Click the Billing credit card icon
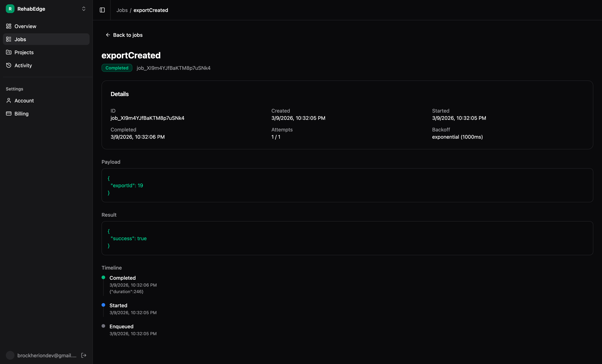Screen dimensions: 602x364 click(9, 113)
